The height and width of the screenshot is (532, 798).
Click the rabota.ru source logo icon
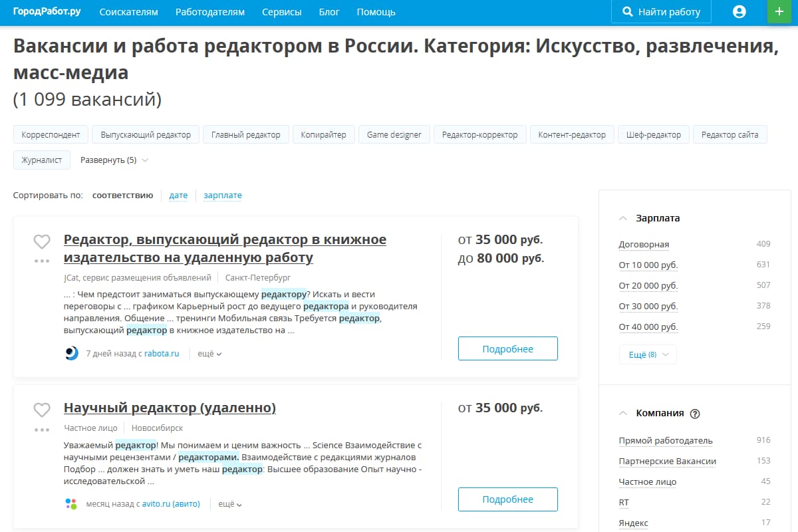(72, 353)
